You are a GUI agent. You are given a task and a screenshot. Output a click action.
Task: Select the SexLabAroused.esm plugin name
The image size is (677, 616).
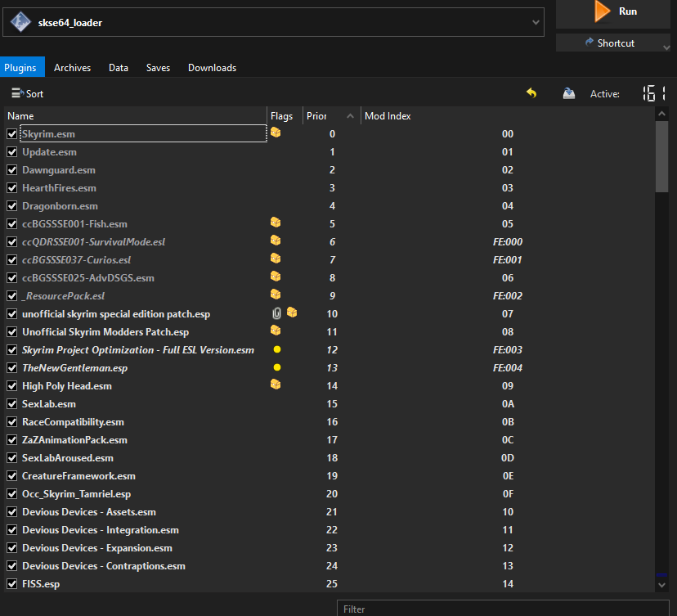point(68,458)
